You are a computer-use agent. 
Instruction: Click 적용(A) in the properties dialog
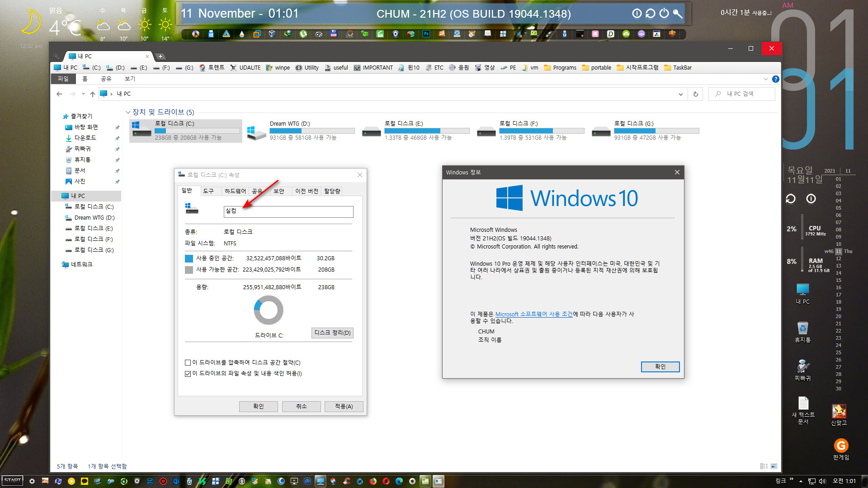coord(344,407)
